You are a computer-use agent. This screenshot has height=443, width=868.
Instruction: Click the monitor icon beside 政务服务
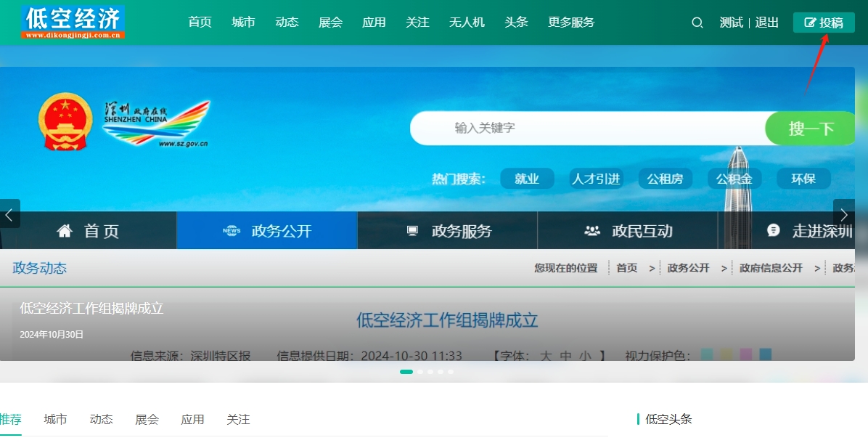(x=412, y=231)
